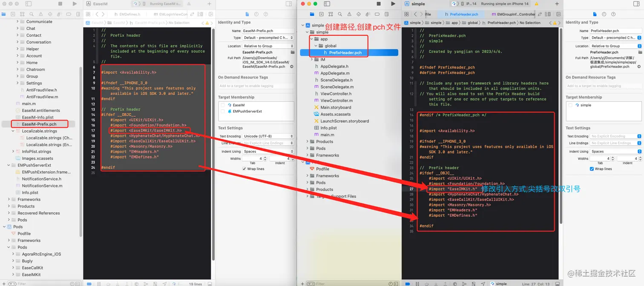Open Main.storyboard in simple navigator
Screen dimensions: 644x286
(336, 107)
